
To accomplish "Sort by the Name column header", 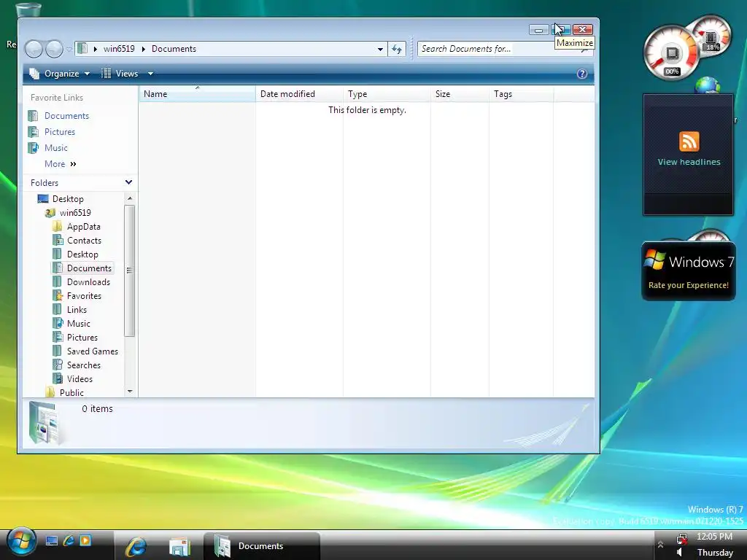I will 197,94.
